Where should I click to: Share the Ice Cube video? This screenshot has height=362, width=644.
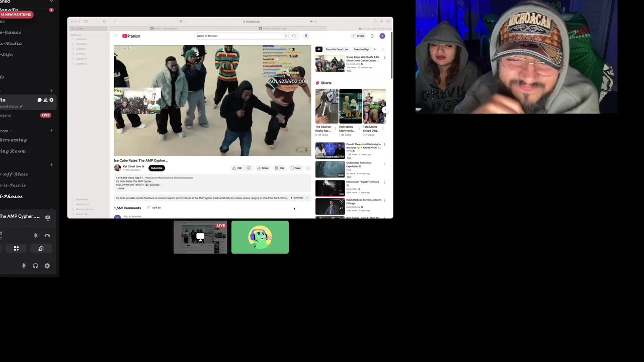tap(263, 168)
